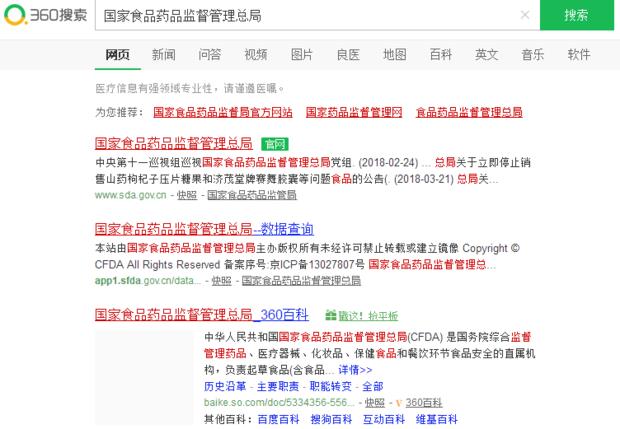The width and height of the screenshot is (620, 429).
Task: Go to the 良医 tab
Action: pyautogui.click(x=348, y=55)
